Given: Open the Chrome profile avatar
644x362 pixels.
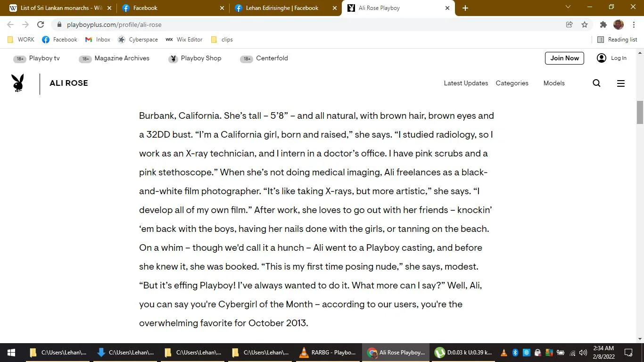Looking at the screenshot, I should click(619, 25).
